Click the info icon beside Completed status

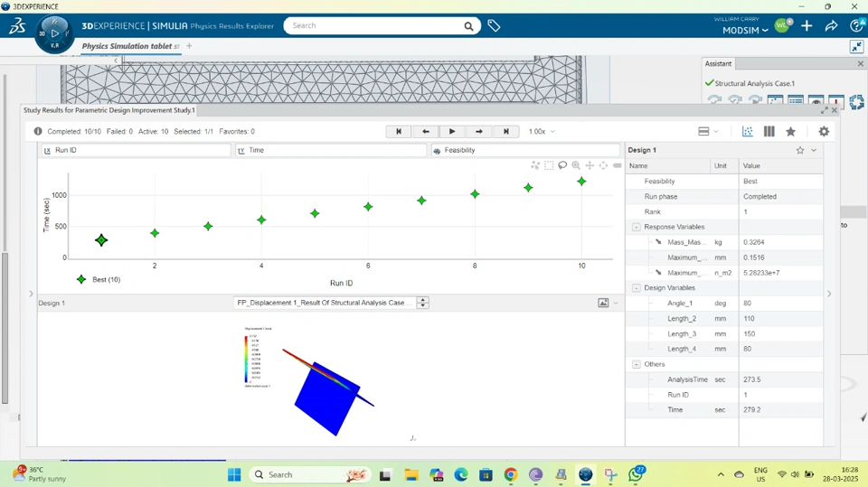click(x=38, y=131)
